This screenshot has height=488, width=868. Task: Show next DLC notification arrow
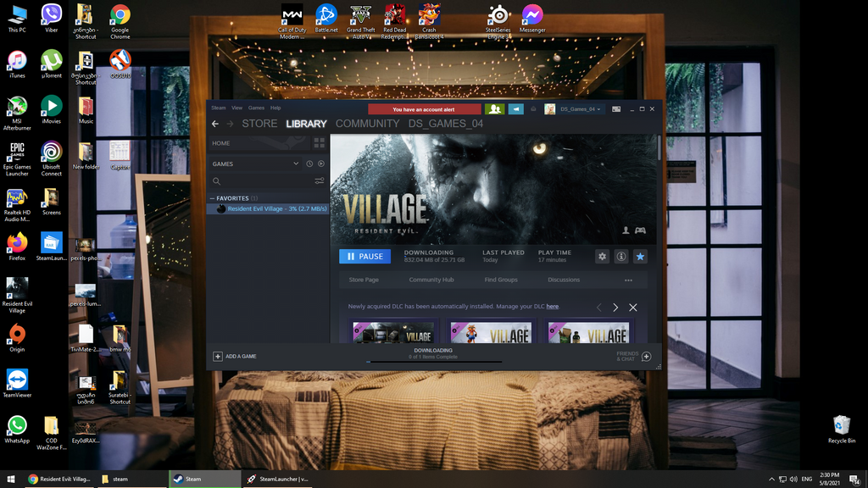click(615, 307)
